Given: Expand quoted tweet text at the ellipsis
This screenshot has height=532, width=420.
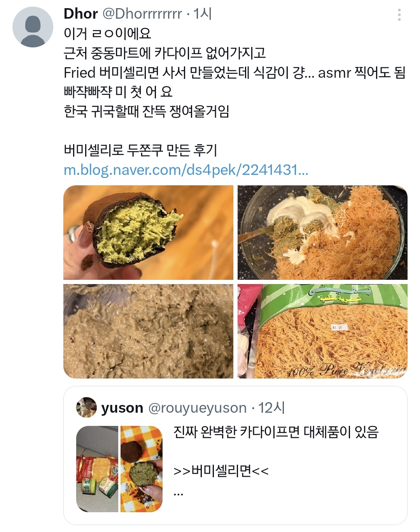Looking at the screenshot, I should [x=178, y=494].
